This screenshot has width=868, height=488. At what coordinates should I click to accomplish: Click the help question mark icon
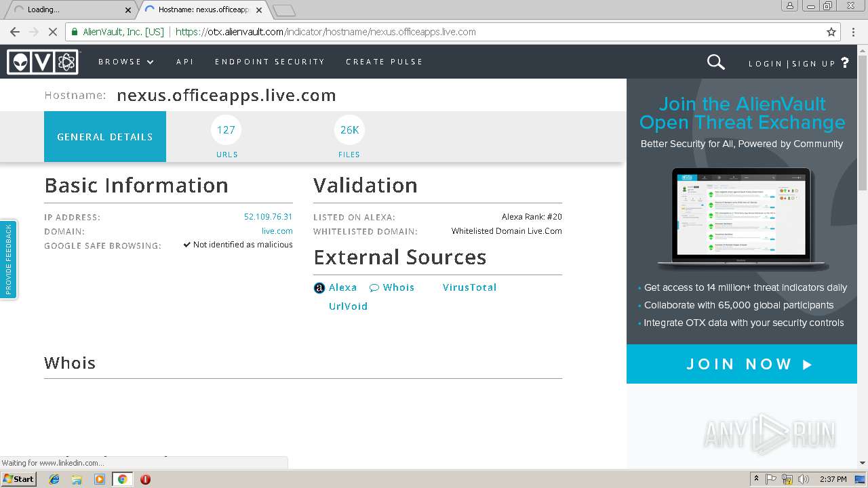(x=844, y=62)
